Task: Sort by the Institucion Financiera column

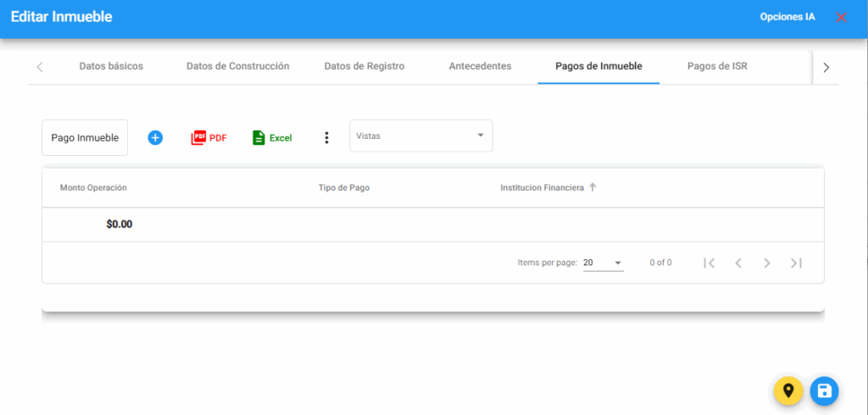Action: pyautogui.click(x=542, y=187)
